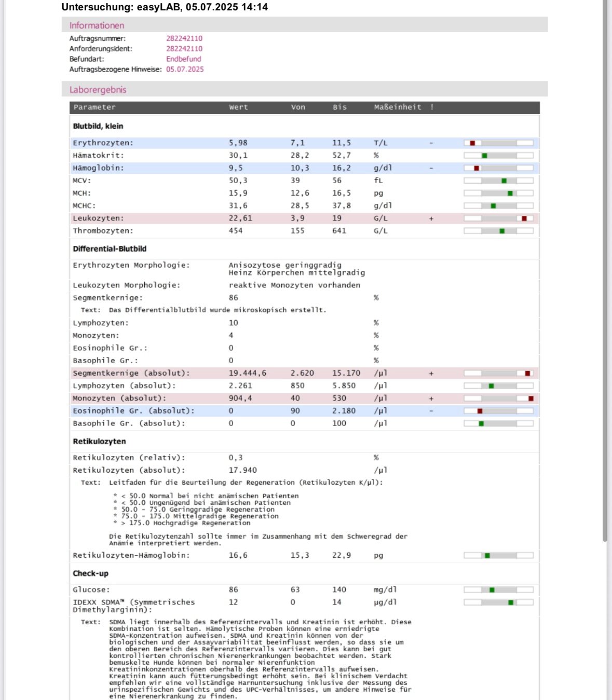Click the 'Hämoglobin:' parameter label
The width and height of the screenshot is (612, 700).
click(99, 168)
